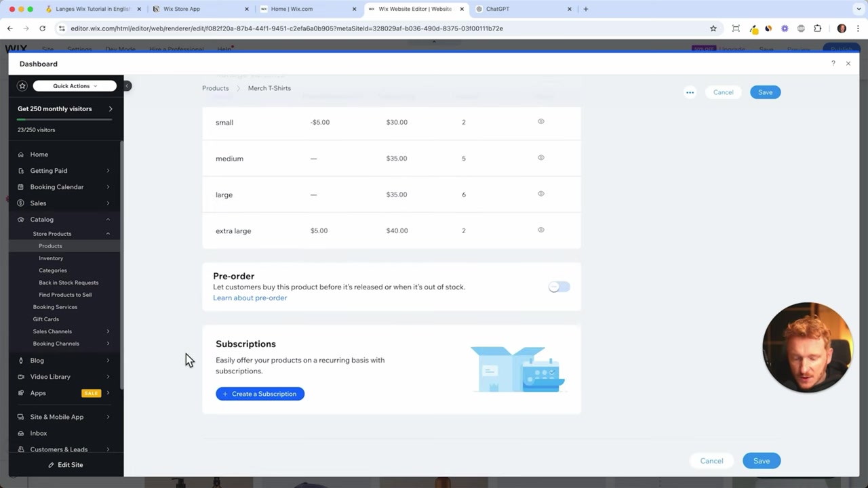Switch to the Home | Wix.com tab
Image resolution: width=868 pixels, height=488 pixels.
tap(309, 9)
